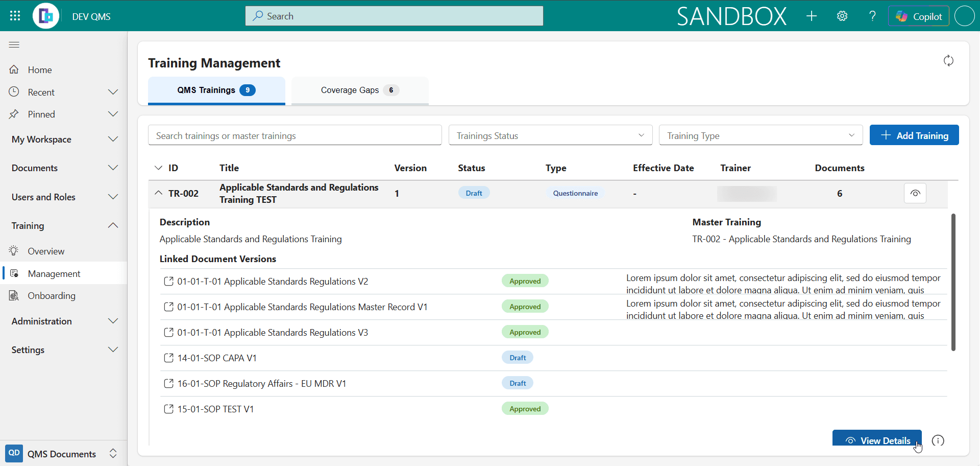Screen dimensions: 980x466
Task: Click the info icon near View Details
Action: pos(938,440)
